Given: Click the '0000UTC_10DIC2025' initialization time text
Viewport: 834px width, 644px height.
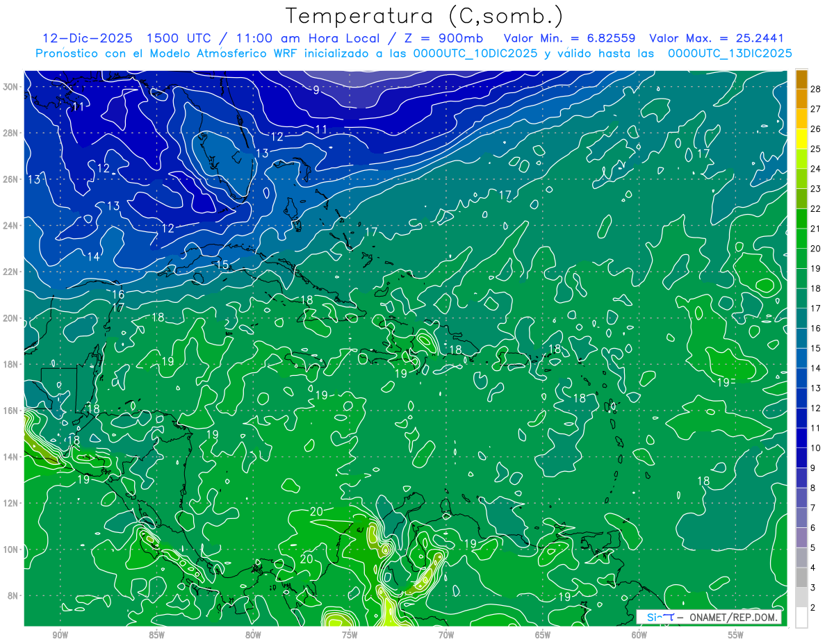Looking at the screenshot, I should 475,53.
